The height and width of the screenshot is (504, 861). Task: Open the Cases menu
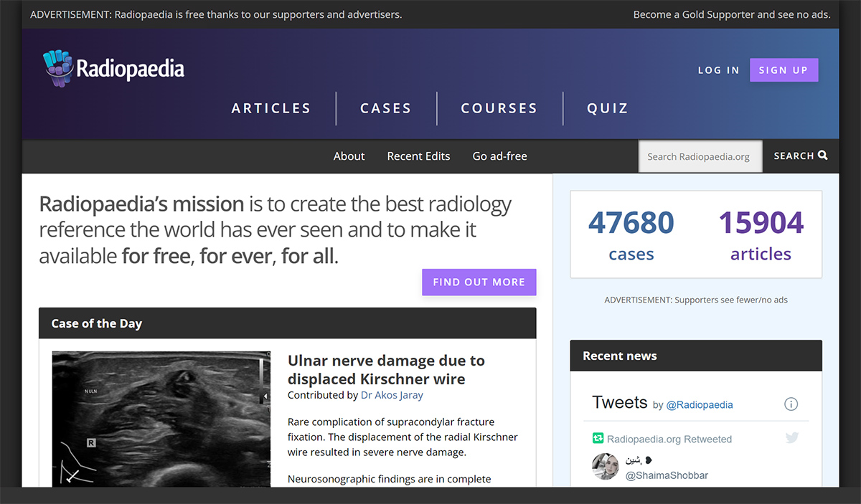(x=386, y=108)
